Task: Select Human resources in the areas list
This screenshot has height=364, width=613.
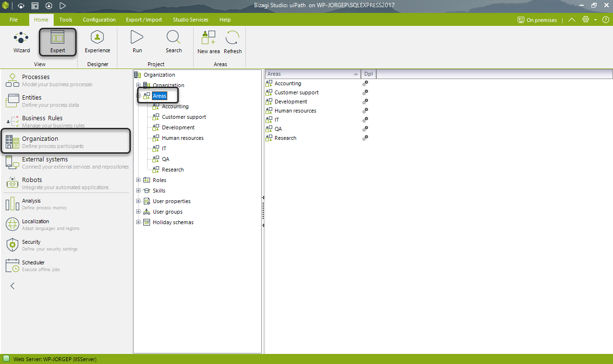Action: [x=295, y=111]
